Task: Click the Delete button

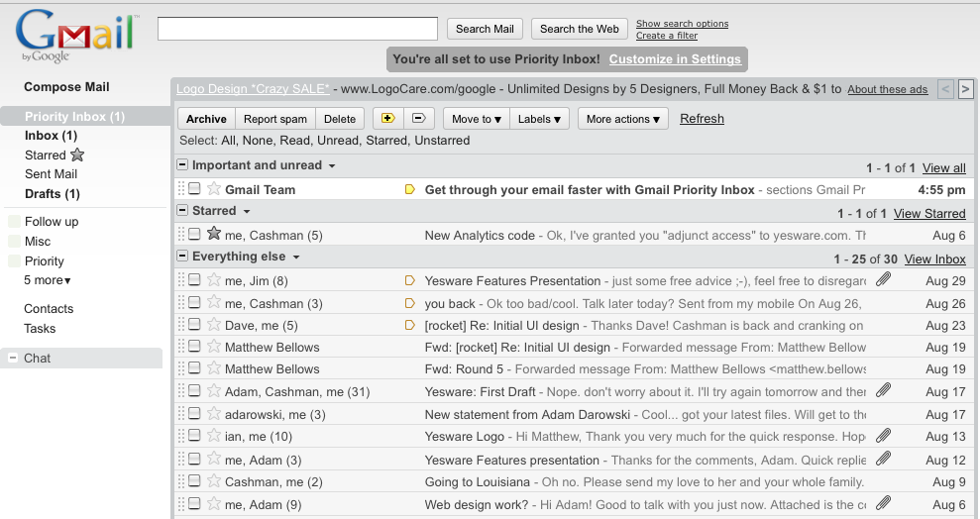Action: pos(339,119)
